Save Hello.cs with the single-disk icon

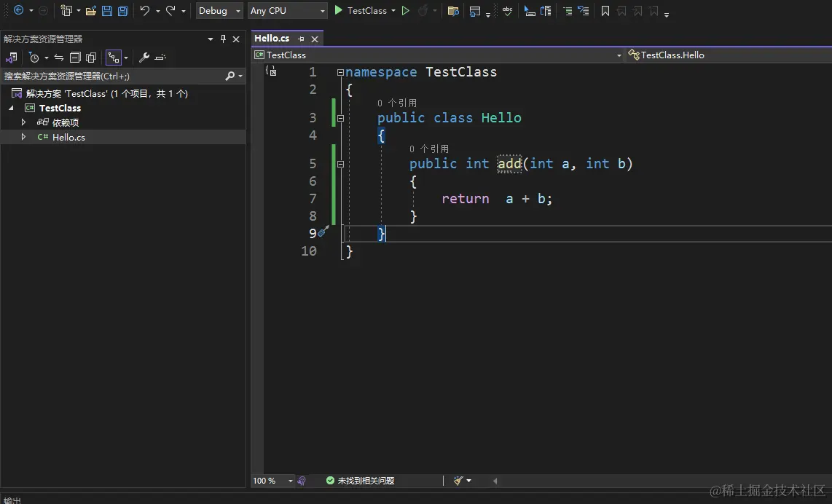pyautogui.click(x=106, y=11)
